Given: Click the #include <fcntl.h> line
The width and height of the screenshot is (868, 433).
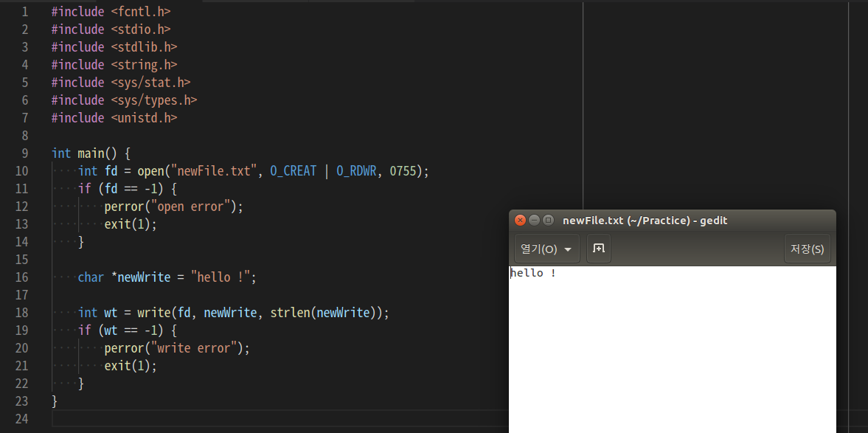Looking at the screenshot, I should pyautogui.click(x=111, y=12).
